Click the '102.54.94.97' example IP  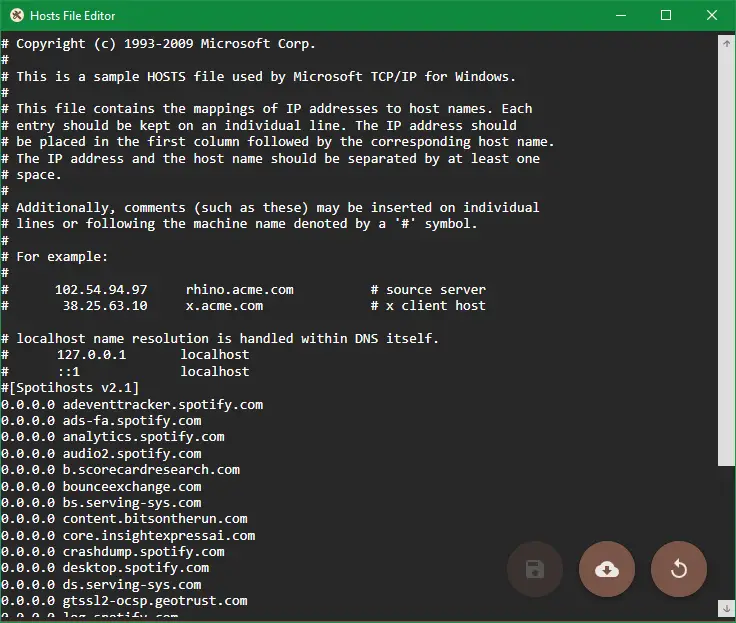tap(101, 290)
